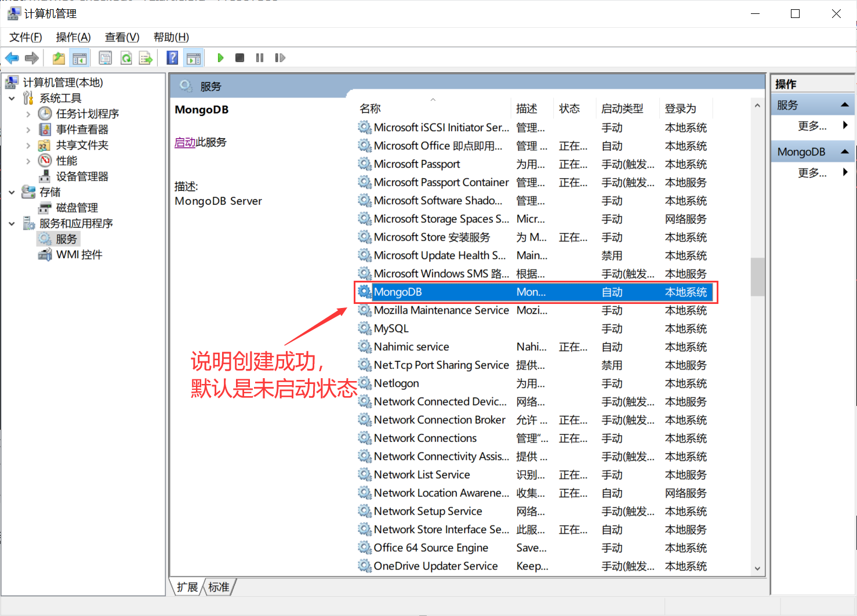The image size is (857, 616).
Task: Select Nahimic service row
Action: [x=533, y=347]
